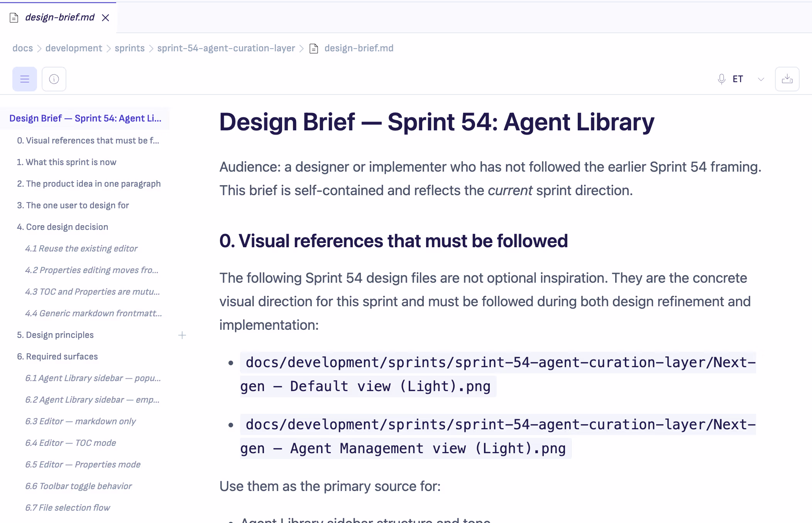Open 6.6 Toolbar toggle behavior
This screenshot has height=523, width=812.
pyautogui.click(x=78, y=486)
